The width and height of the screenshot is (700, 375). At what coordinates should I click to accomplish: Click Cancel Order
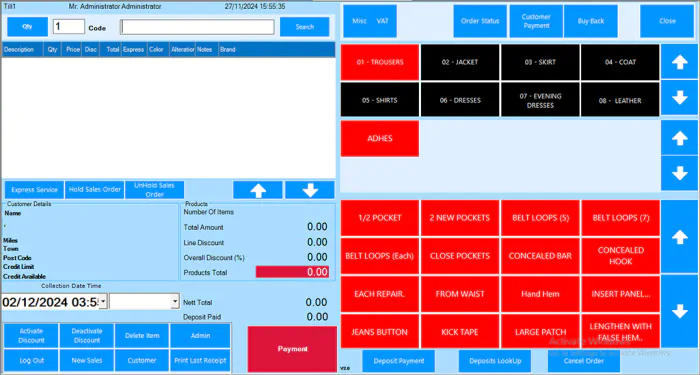click(584, 361)
